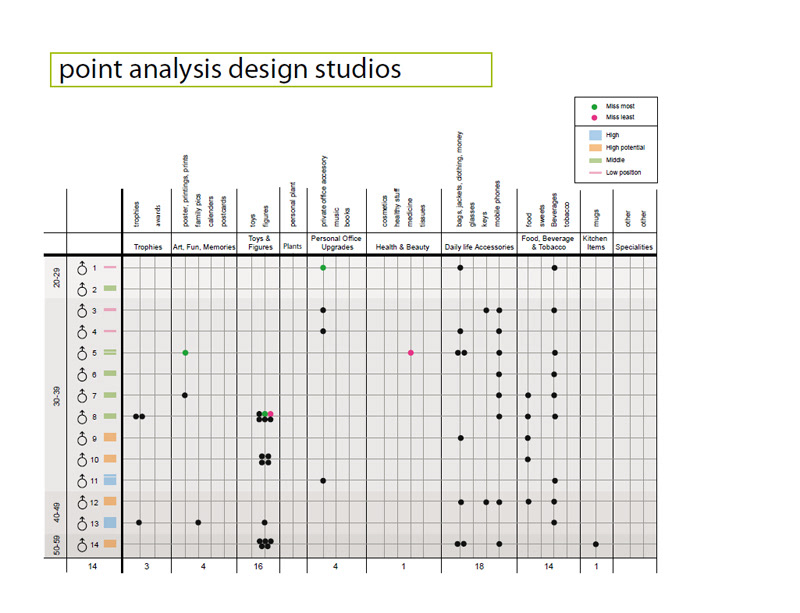Click the rotated 'personal plant' column header
The width and height of the screenshot is (800, 613).
[293, 204]
